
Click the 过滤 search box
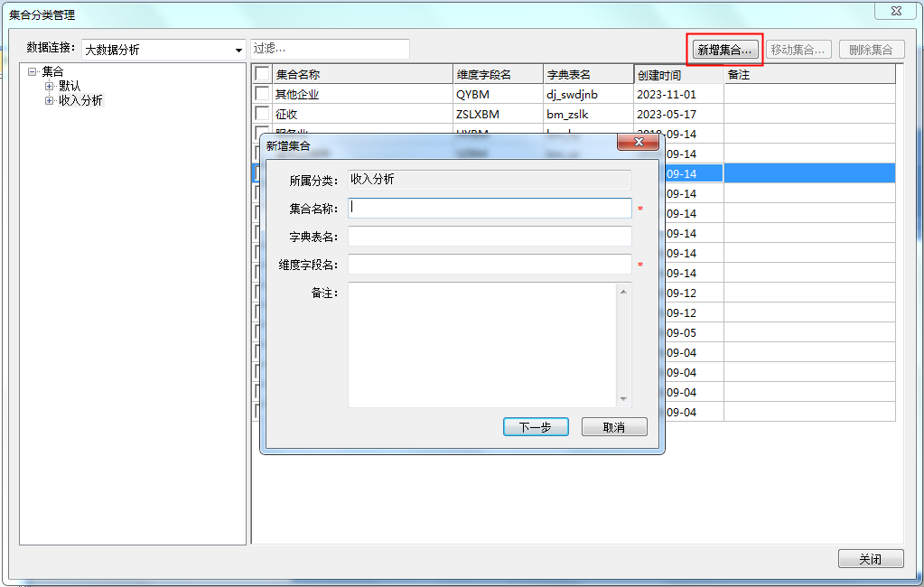(x=330, y=49)
